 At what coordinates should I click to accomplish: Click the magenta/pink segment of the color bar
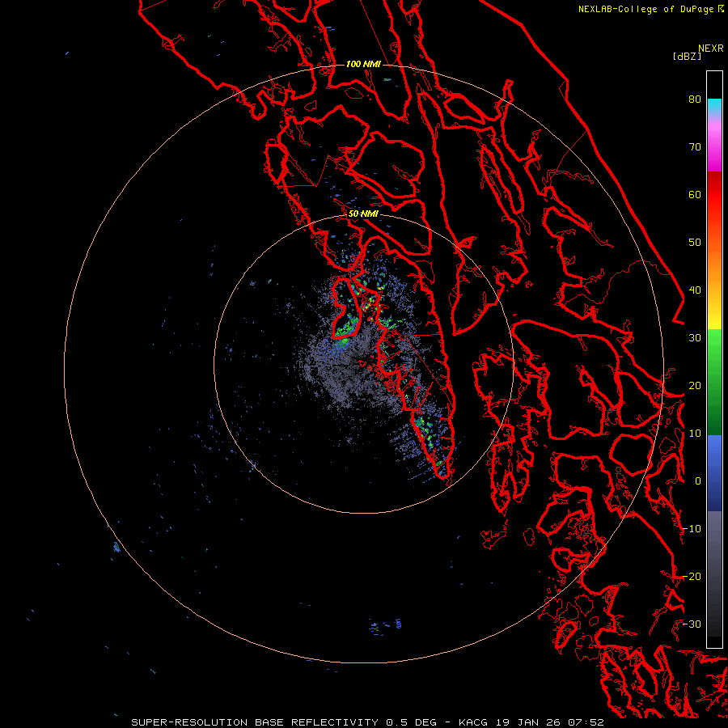(x=714, y=146)
